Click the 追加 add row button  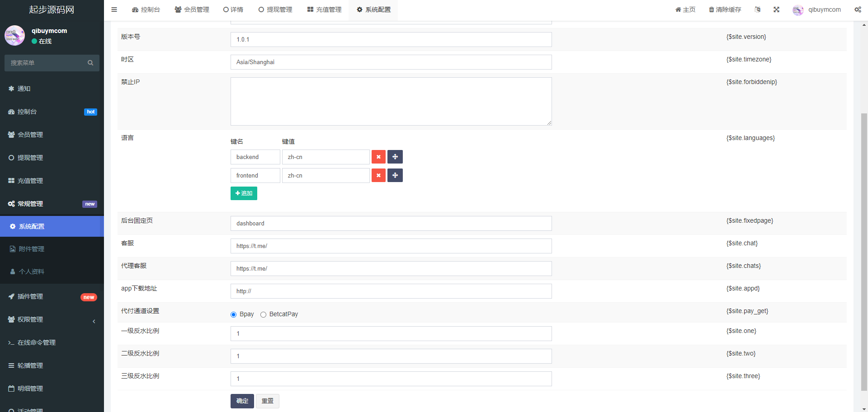click(x=244, y=193)
